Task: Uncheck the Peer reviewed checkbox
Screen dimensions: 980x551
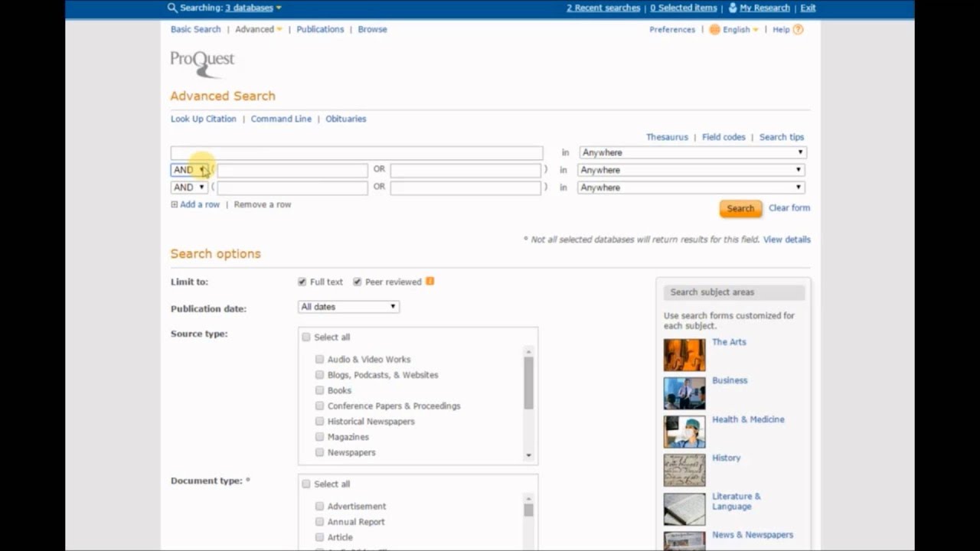Action: [x=357, y=282]
